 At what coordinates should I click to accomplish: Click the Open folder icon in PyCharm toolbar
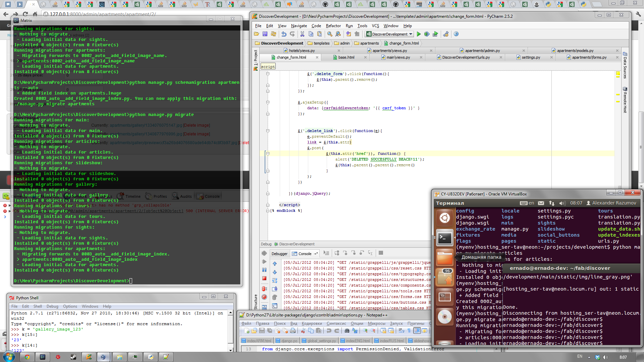257,34
